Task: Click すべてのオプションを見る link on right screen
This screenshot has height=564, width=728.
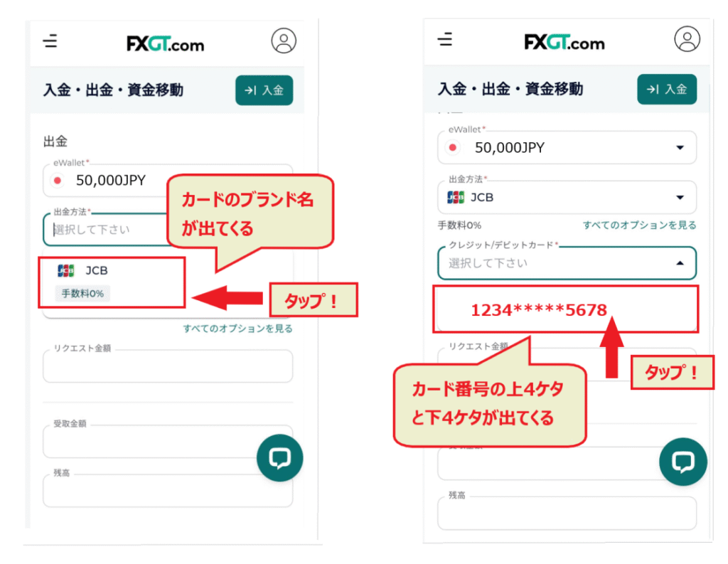Action: click(639, 225)
